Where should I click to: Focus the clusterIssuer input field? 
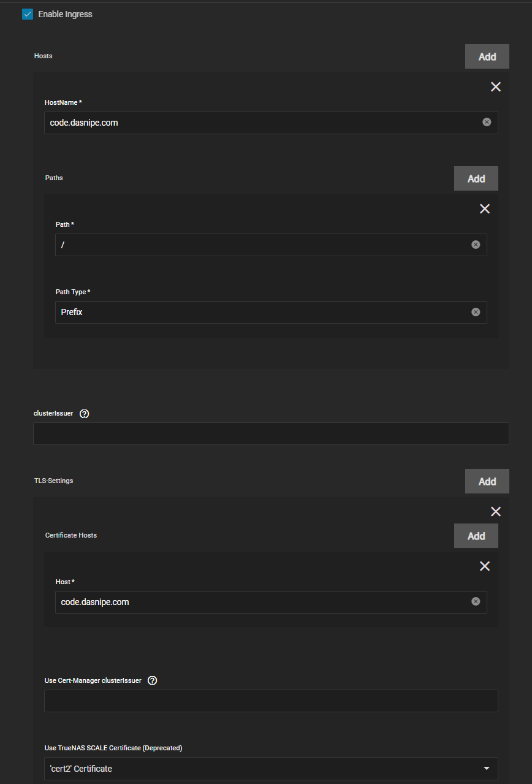(x=270, y=433)
